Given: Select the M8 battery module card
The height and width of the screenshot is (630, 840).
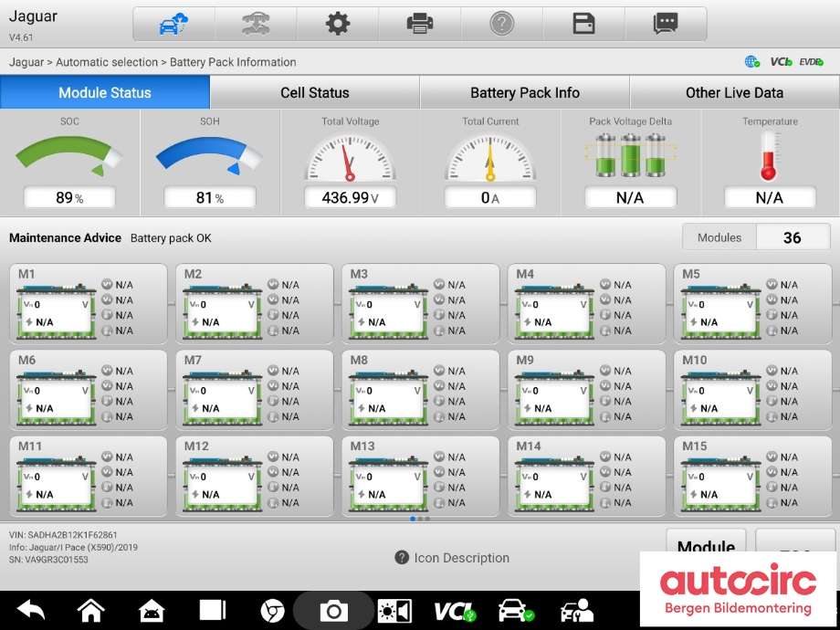Looking at the screenshot, I should (421, 390).
